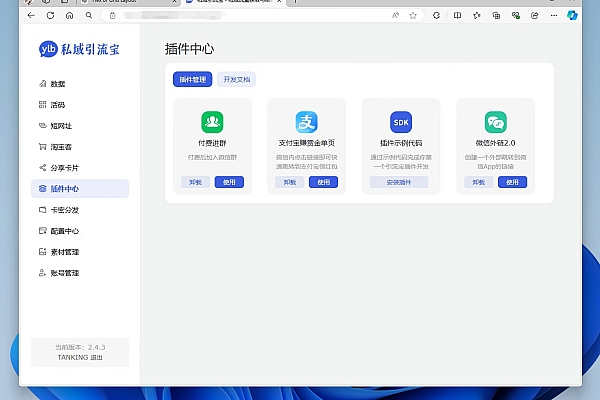Activate the read aloud icon
Screen dimensions: 600x400
coord(395,15)
